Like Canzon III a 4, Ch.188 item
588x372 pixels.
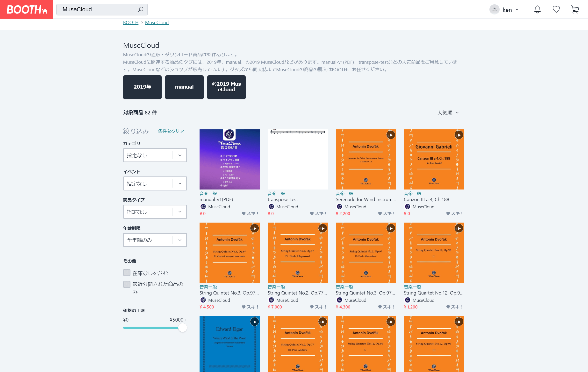click(x=454, y=213)
